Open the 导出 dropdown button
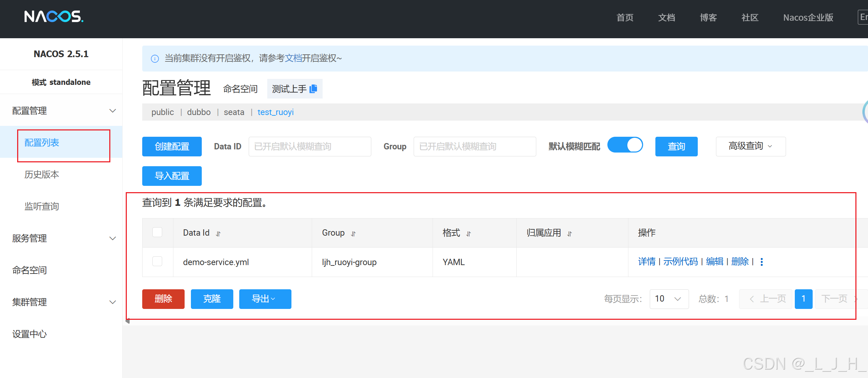Viewport: 868px width, 378px height. 265,299
